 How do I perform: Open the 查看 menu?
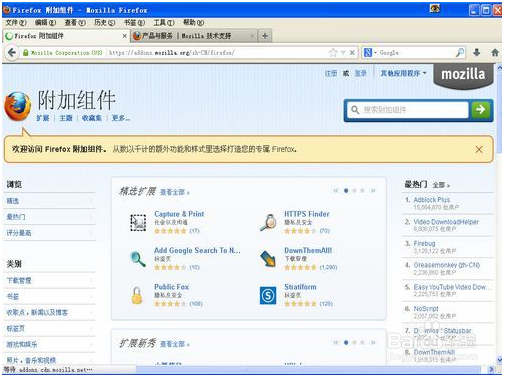75,23
